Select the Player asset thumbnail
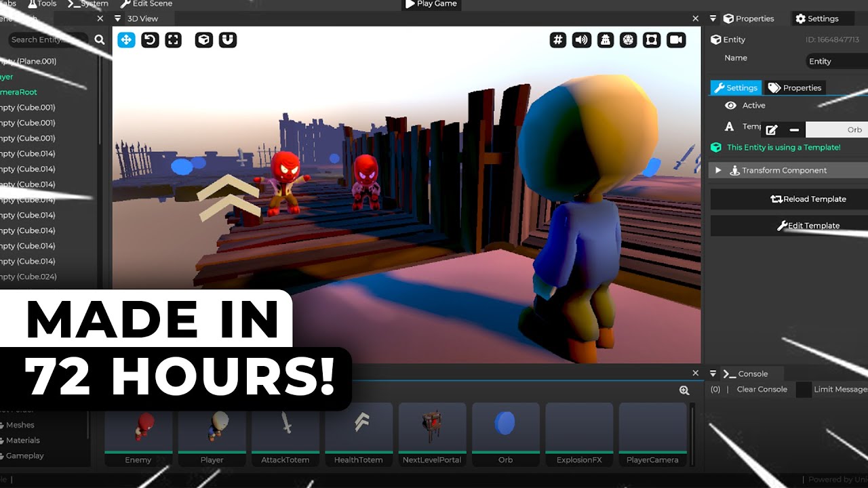The width and height of the screenshot is (868, 488). tap(212, 434)
